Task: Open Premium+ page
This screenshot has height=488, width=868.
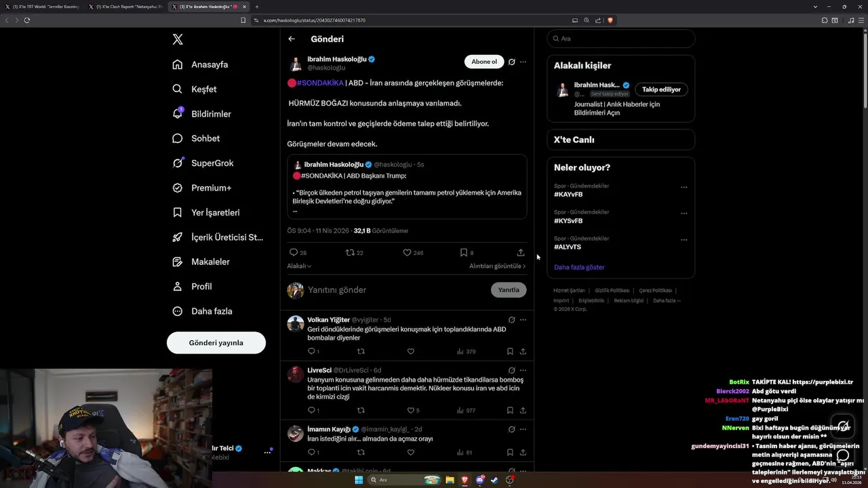Action: pos(202,188)
